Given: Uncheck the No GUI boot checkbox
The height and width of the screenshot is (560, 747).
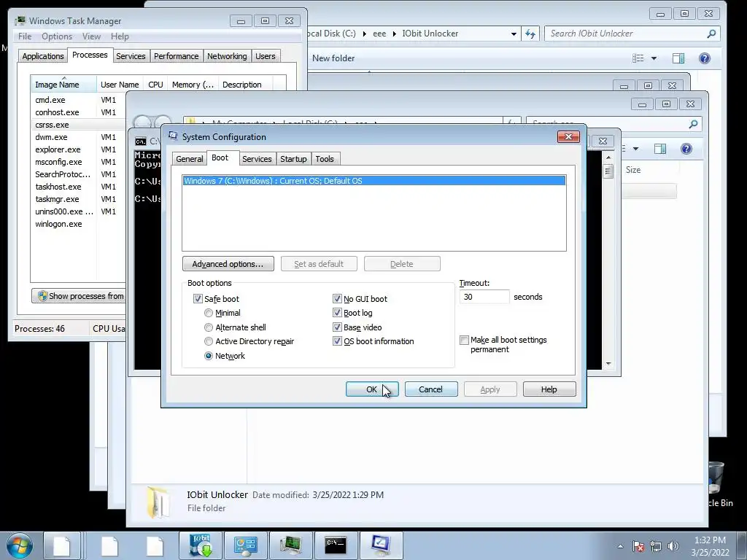Looking at the screenshot, I should [337, 298].
